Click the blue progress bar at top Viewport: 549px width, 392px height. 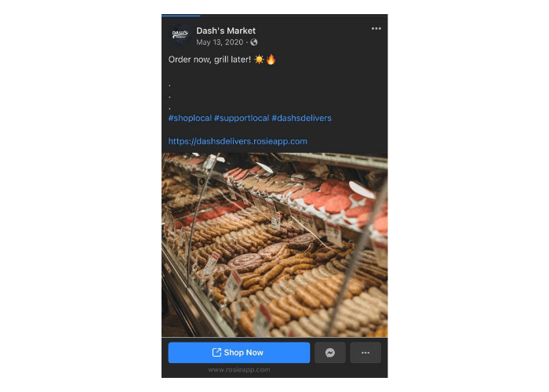180,16
